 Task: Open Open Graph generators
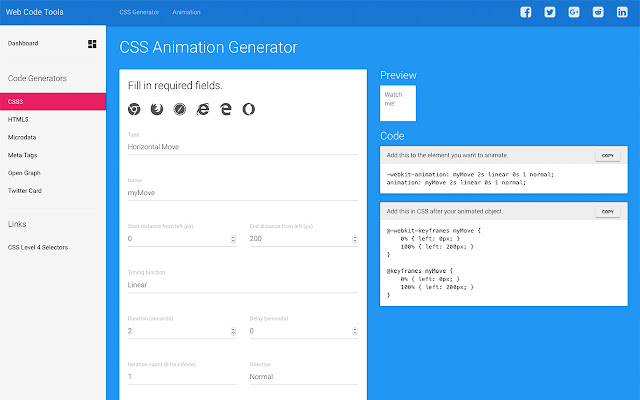[x=24, y=173]
